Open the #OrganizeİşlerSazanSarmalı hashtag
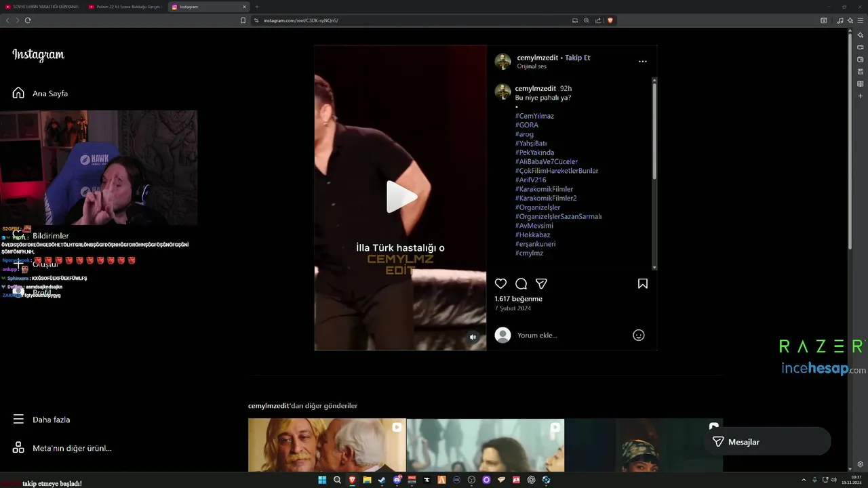 click(x=558, y=216)
